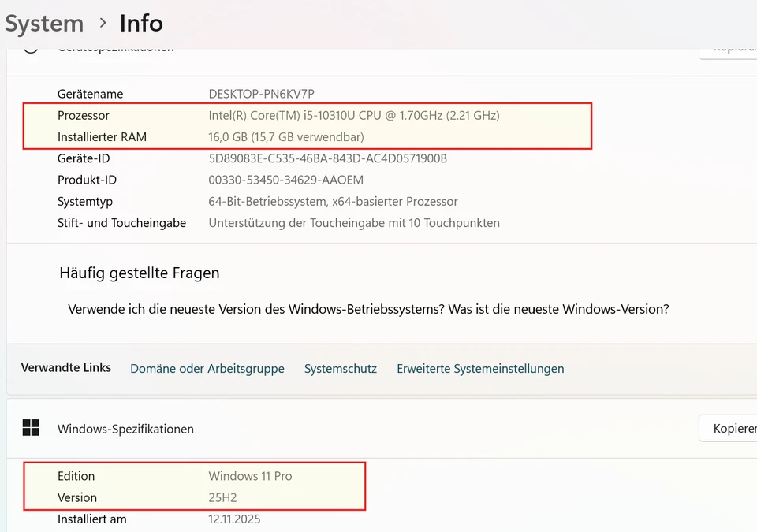Image resolution: width=757 pixels, height=532 pixels.
Task: Click the Geräte-ID label
Action: (x=84, y=158)
